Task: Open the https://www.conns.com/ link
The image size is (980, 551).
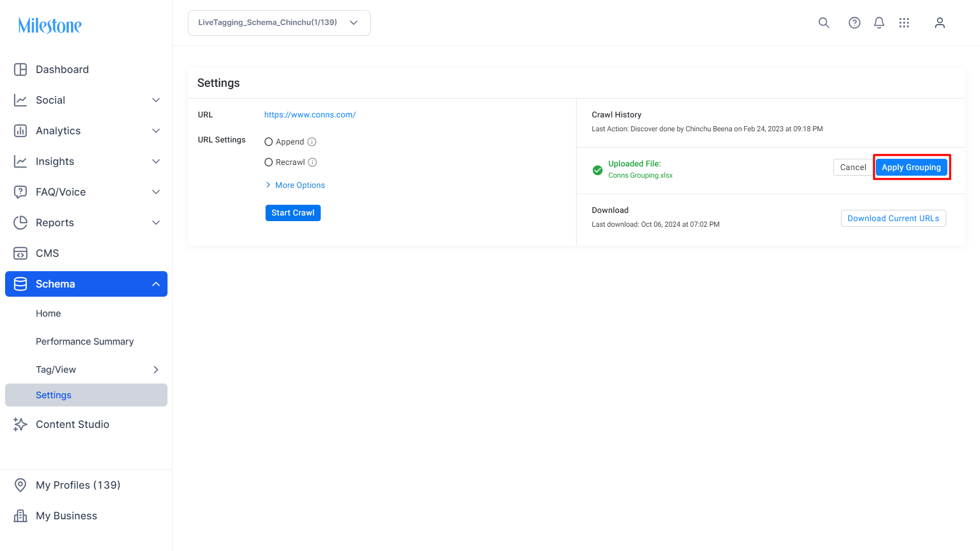Action: click(x=310, y=115)
